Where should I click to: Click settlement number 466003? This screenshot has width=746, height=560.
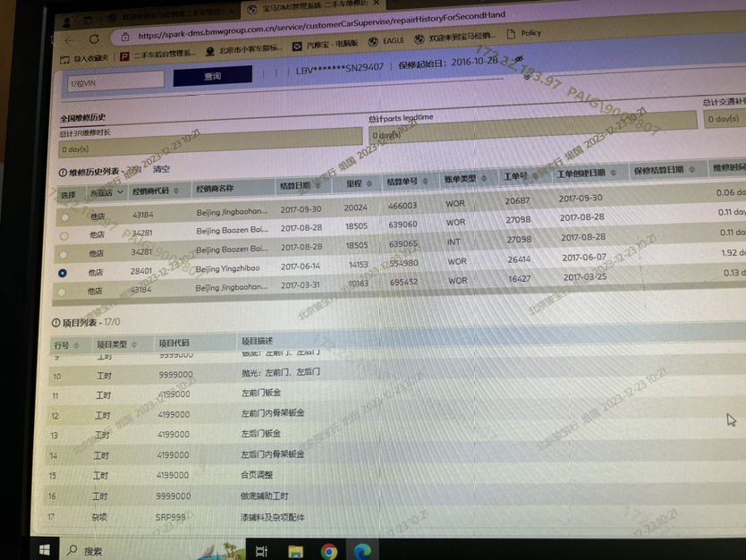coord(403,206)
